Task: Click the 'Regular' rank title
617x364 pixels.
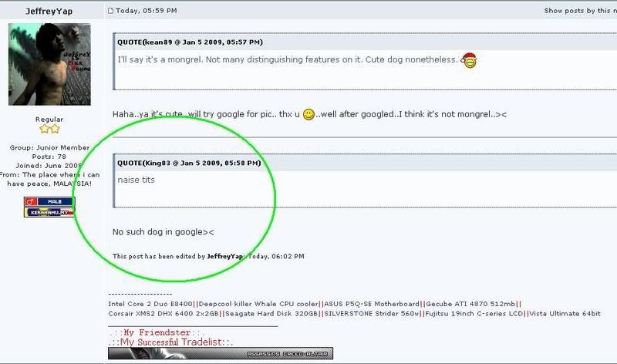Action: click(x=49, y=120)
